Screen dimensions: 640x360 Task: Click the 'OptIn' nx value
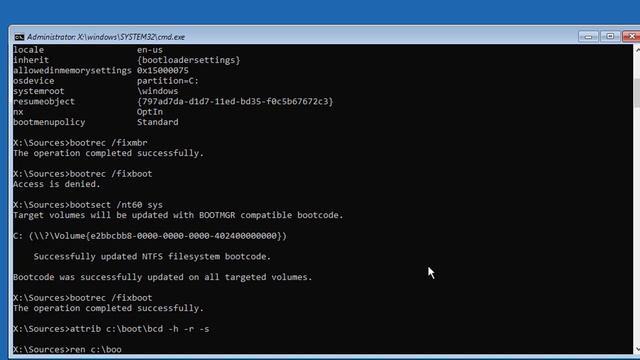coord(150,112)
